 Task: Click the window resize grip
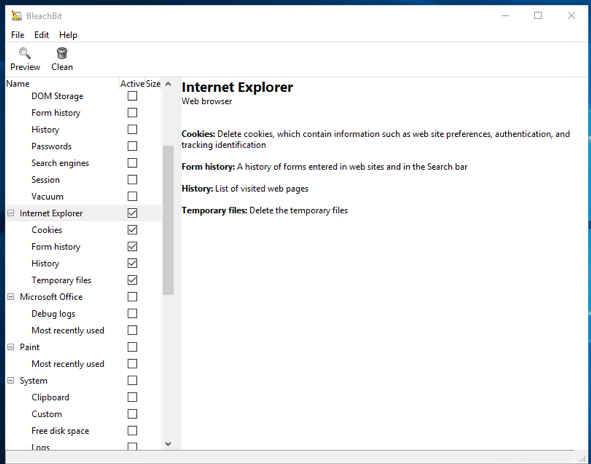[x=583, y=458]
